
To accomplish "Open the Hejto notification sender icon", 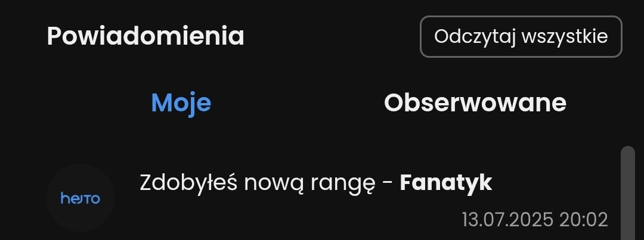I will [80, 198].
